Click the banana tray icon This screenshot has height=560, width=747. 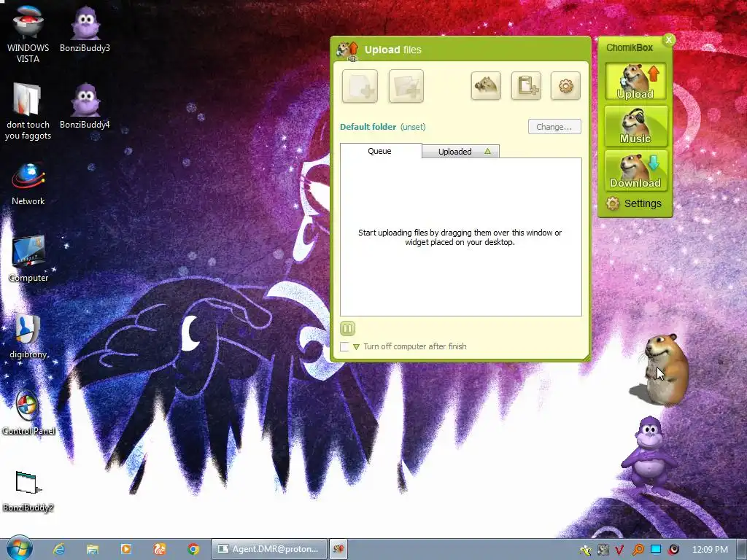(586, 550)
